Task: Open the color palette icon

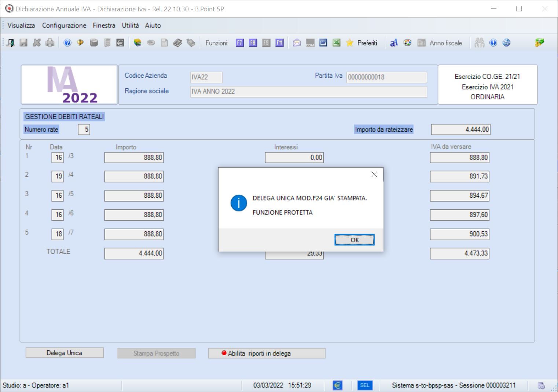Action: (407, 43)
